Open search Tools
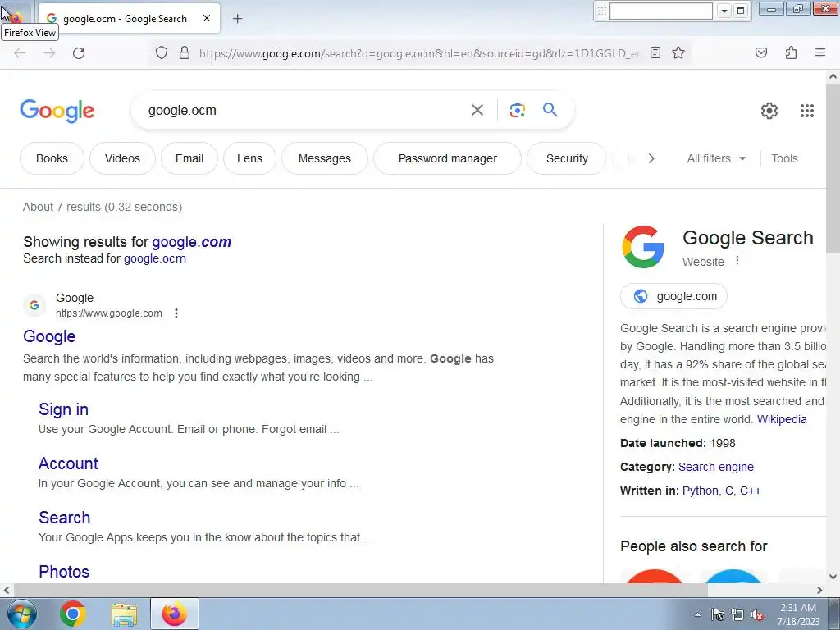 point(784,158)
